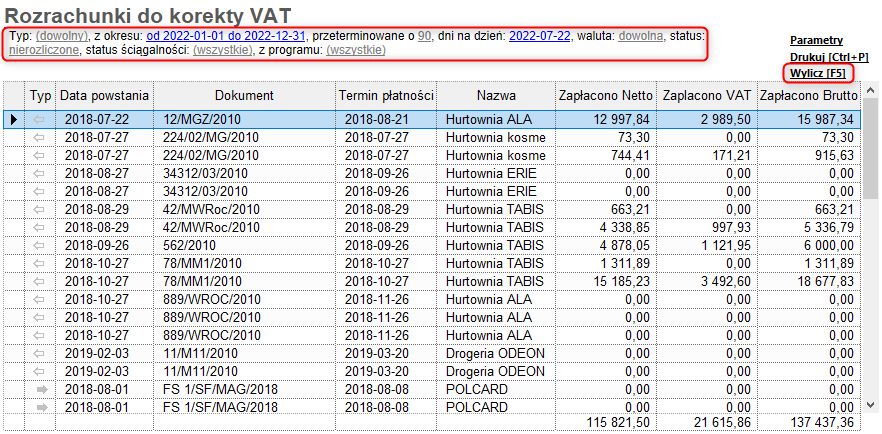Click the vertical scrollbar thumb

coord(870,149)
